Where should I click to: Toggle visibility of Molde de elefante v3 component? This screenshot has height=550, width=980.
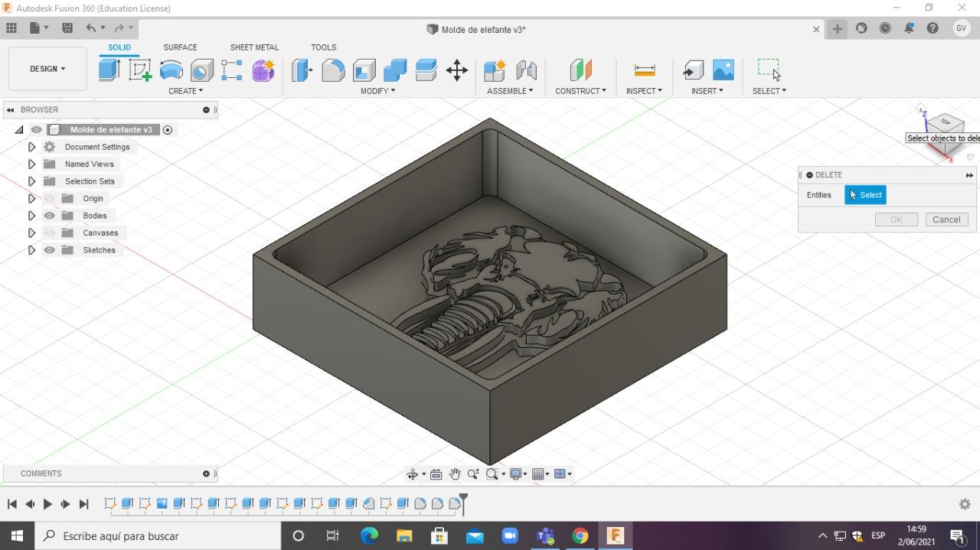(37, 130)
